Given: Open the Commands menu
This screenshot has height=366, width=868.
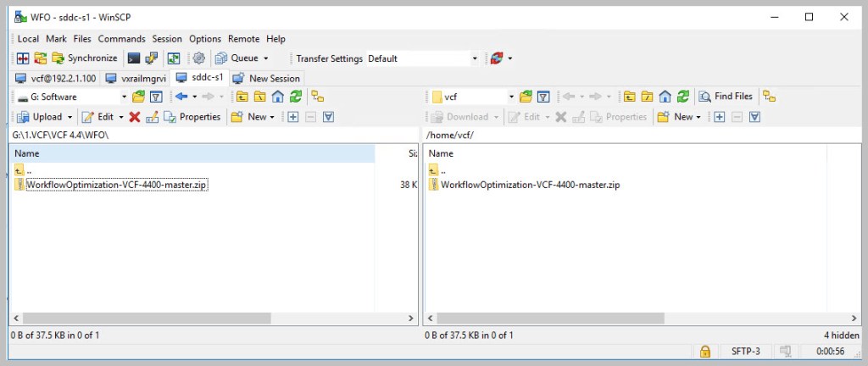Looking at the screenshot, I should point(122,39).
